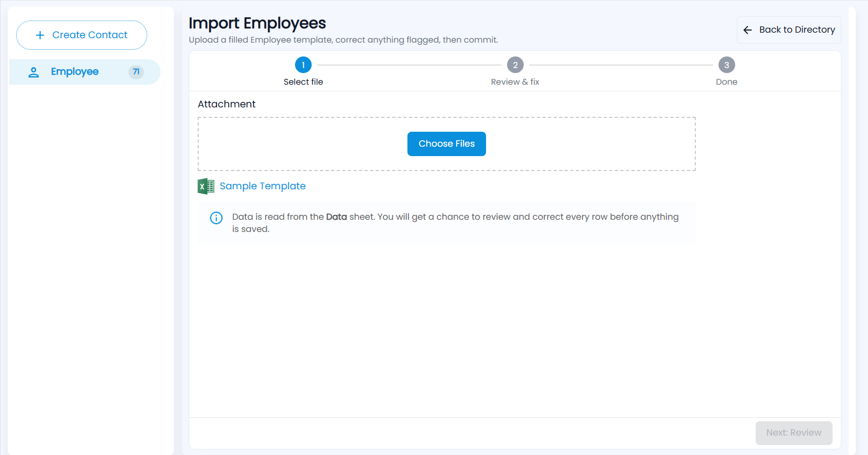Click the Review & fix step label
This screenshot has height=455, width=868.
pyautogui.click(x=515, y=82)
